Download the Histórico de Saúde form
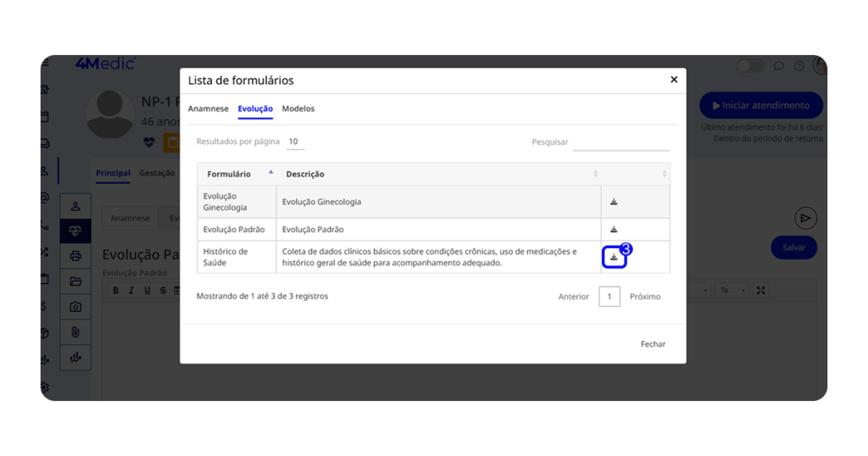 [614, 258]
